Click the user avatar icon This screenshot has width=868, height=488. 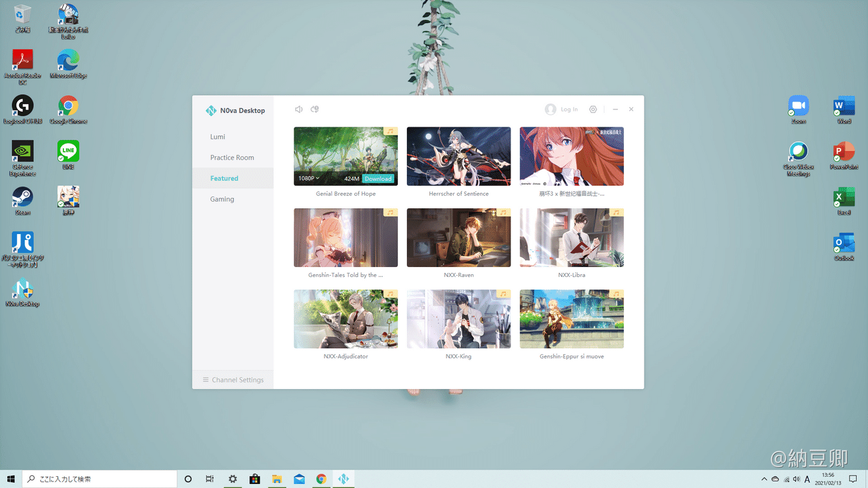click(x=550, y=109)
